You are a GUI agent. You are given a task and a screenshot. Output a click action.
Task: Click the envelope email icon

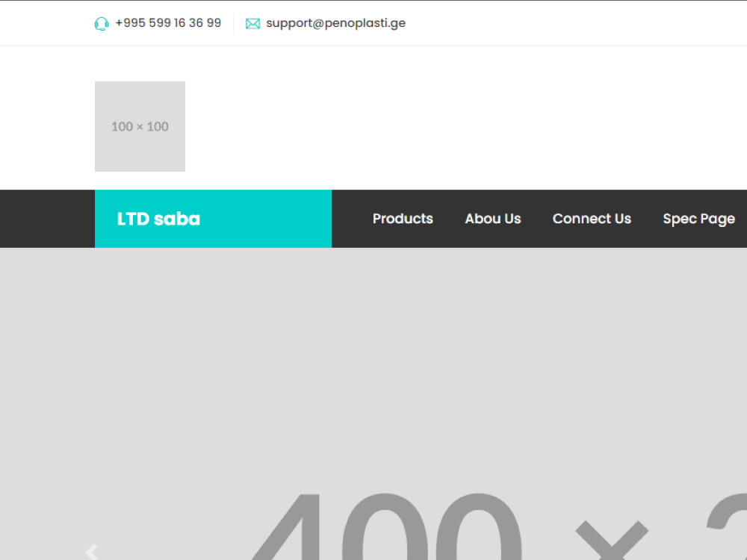click(252, 23)
